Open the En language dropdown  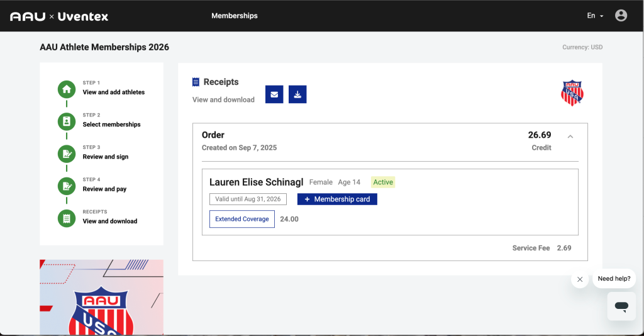pyautogui.click(x=595, y=16)
